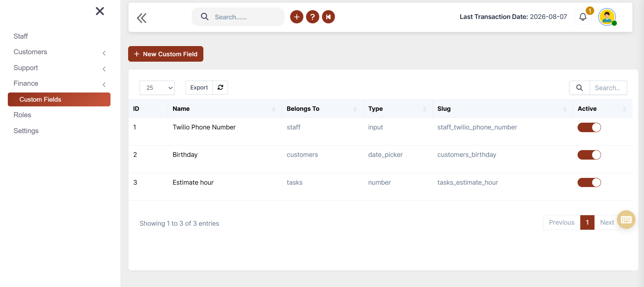644x287 pixels.
Task: Expand the Customers menu chevron
Action: pos(104,53)
